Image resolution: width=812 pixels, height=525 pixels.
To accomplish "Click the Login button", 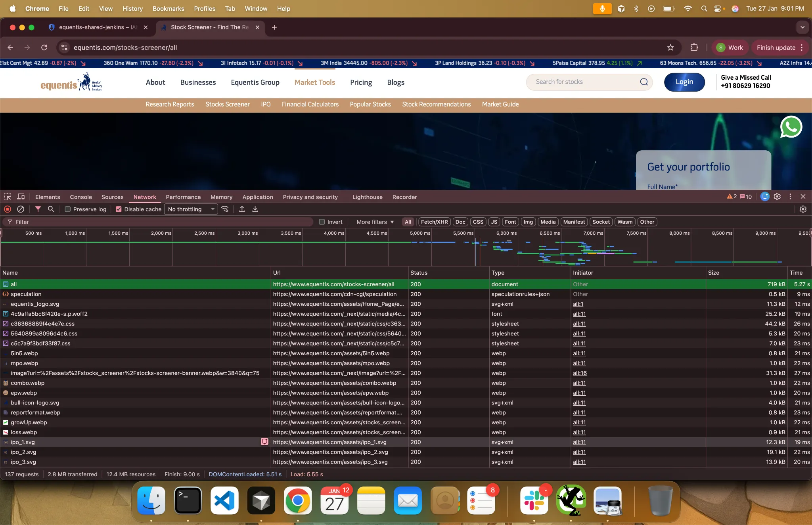I will coord(684,82).
